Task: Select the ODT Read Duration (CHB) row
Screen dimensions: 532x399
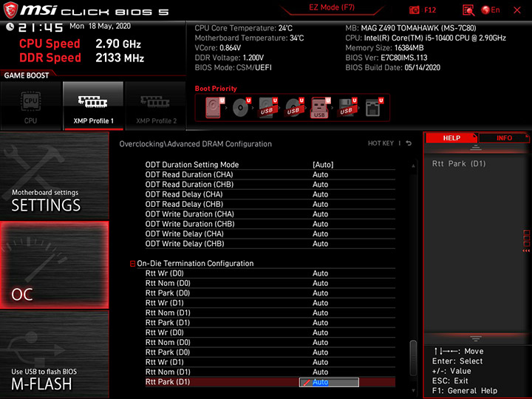Action: (270, 185)
